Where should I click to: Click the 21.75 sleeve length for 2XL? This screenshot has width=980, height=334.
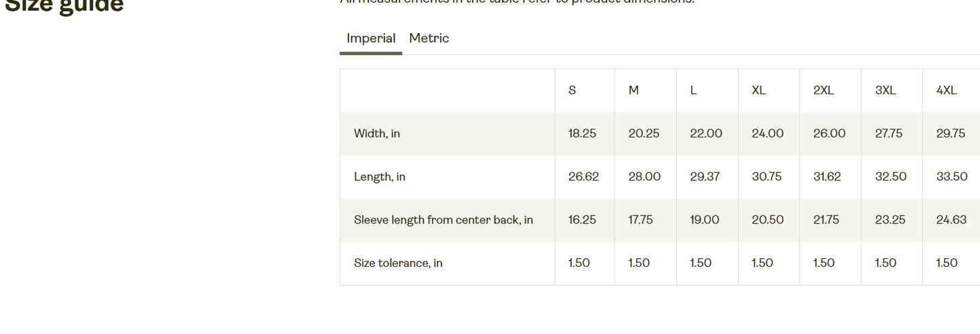coord(826,220)
